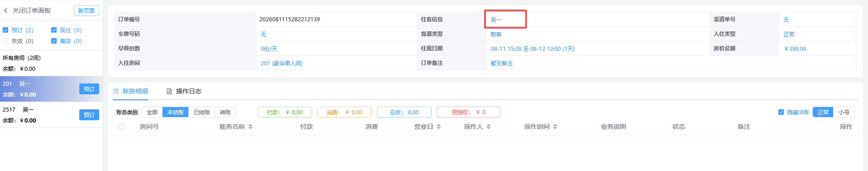Uncheck the 预订 (2) filter checkbox

coord(5,30)
